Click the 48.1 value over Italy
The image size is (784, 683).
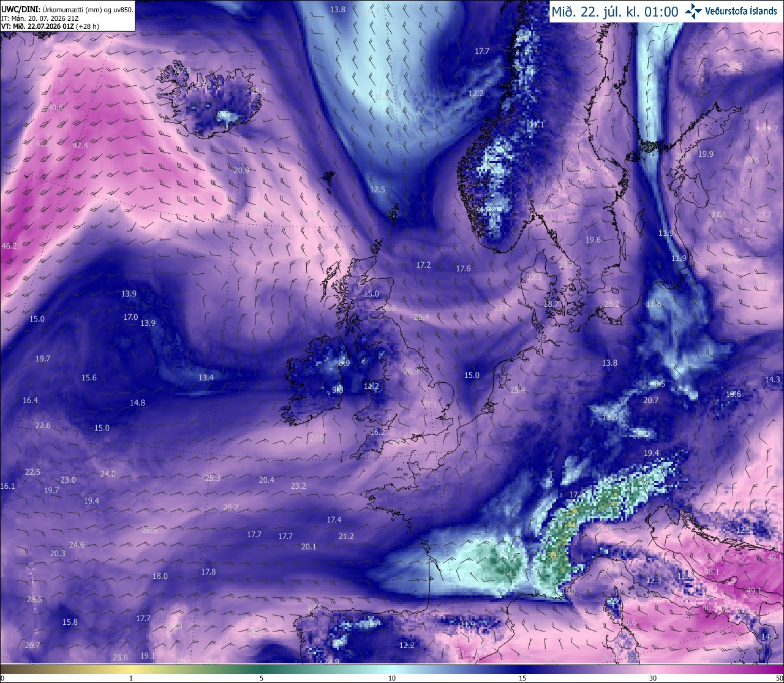pyautogui.click(x=712, y=572)
